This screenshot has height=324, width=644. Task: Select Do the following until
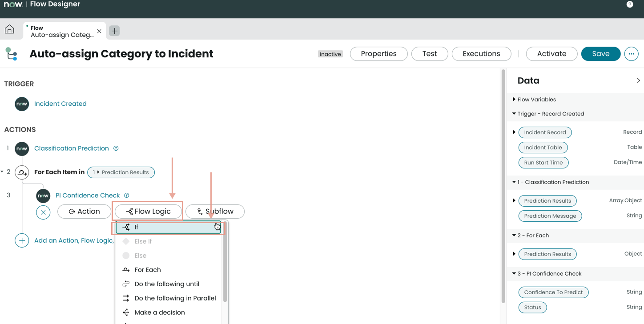169,284
